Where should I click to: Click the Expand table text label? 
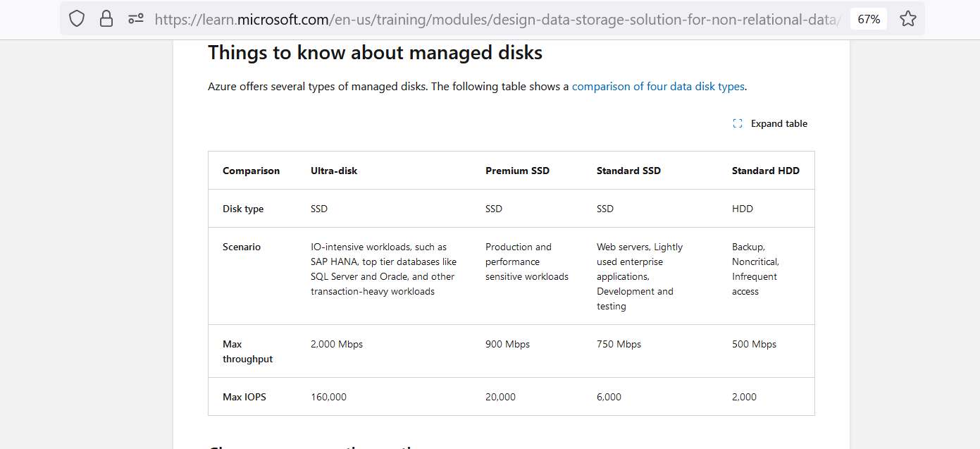[779, 123]
